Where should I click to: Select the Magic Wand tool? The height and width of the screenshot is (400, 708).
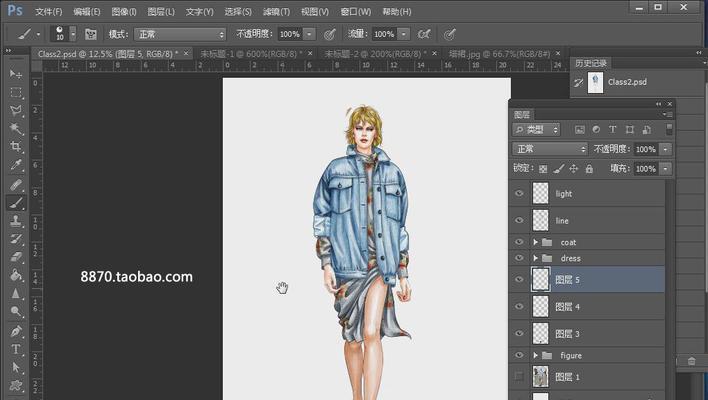pos(16,129)
